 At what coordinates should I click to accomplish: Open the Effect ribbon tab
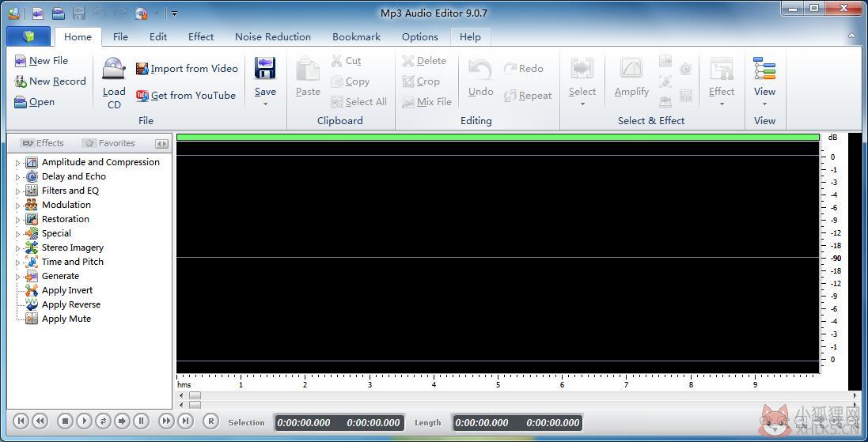[200, 37]
